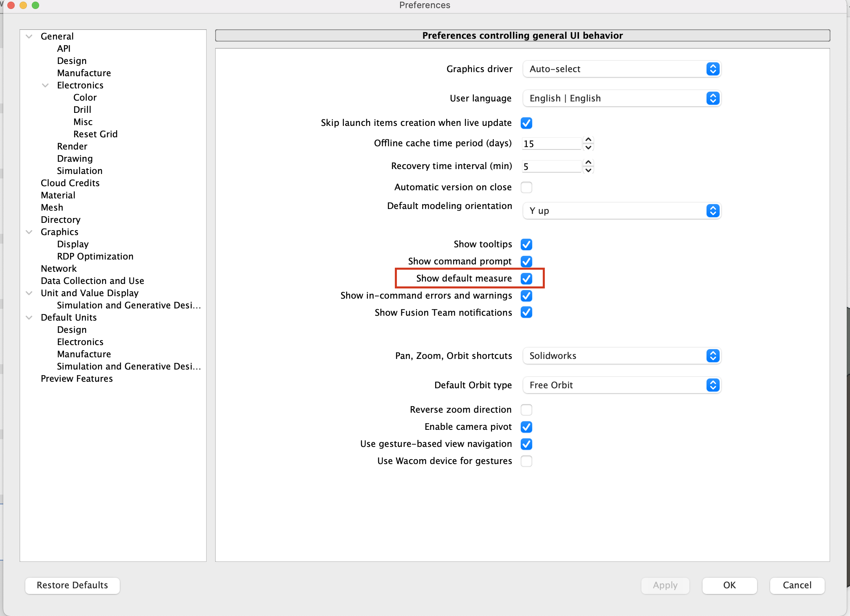The height and width of the screenshot is (616, 850).
Task: Toggle Enable camera pivot checkbox
Action: click(x=526, y=427)
